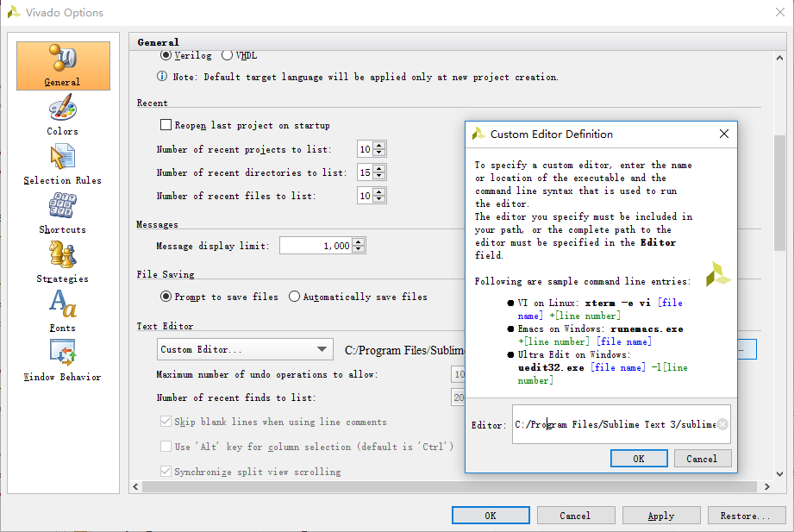Click the recent projects number field
Screen dimensions: 794x532
click(365, 149)
